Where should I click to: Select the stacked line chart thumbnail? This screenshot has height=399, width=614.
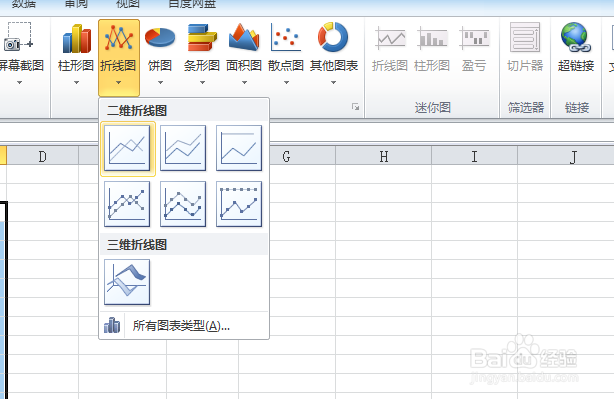(x=183, y=148)
